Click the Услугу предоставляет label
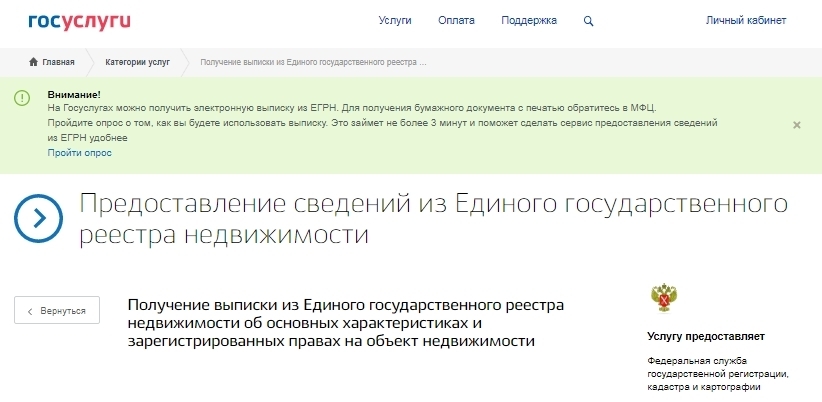 pyautogui.click(x=705, y=336)
